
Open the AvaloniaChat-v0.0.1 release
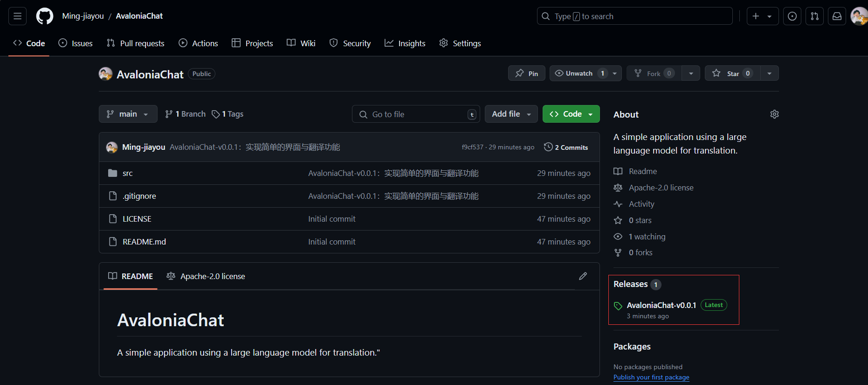pos(661,305)
